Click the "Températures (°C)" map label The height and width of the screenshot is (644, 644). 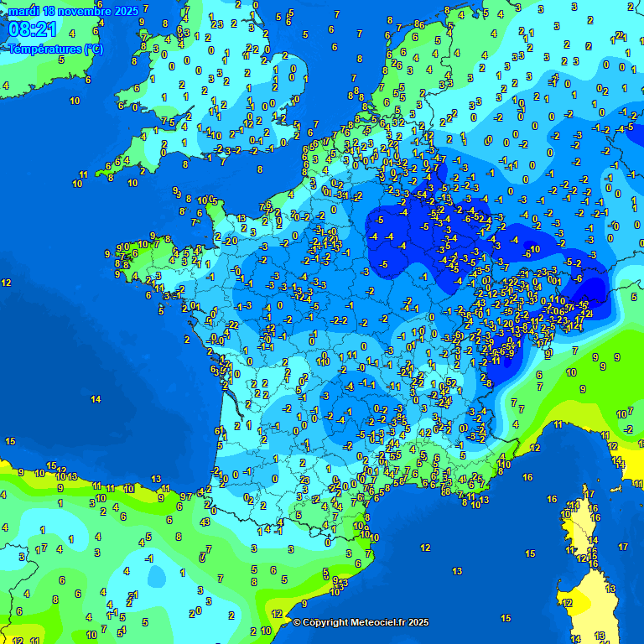(x=56, y=49)
